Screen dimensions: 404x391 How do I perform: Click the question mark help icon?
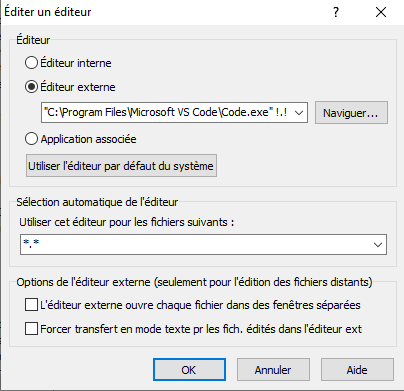pos(336,12)
